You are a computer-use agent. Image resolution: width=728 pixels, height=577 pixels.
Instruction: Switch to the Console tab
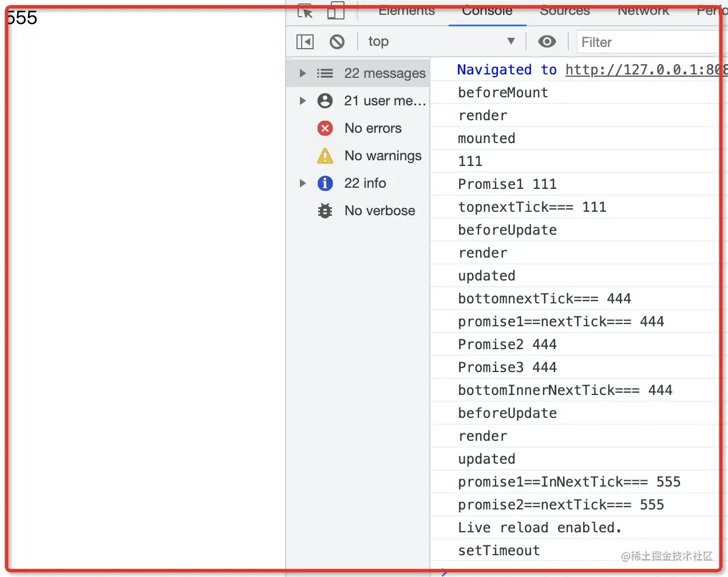[487, 11]
